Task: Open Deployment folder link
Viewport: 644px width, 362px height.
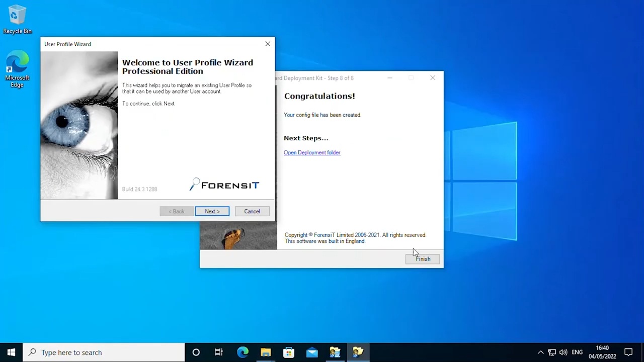Action: click(x=312, y=152)
